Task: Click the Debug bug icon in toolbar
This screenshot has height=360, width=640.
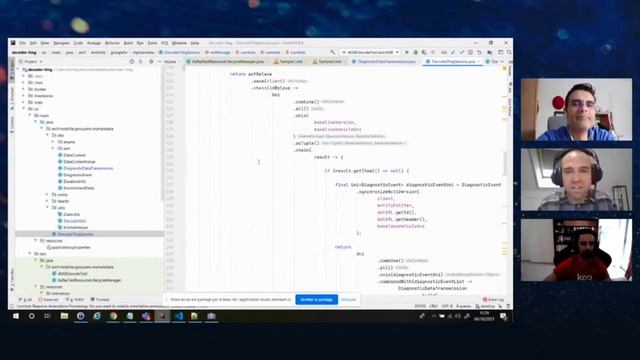Action: click(x=416, y=52)
